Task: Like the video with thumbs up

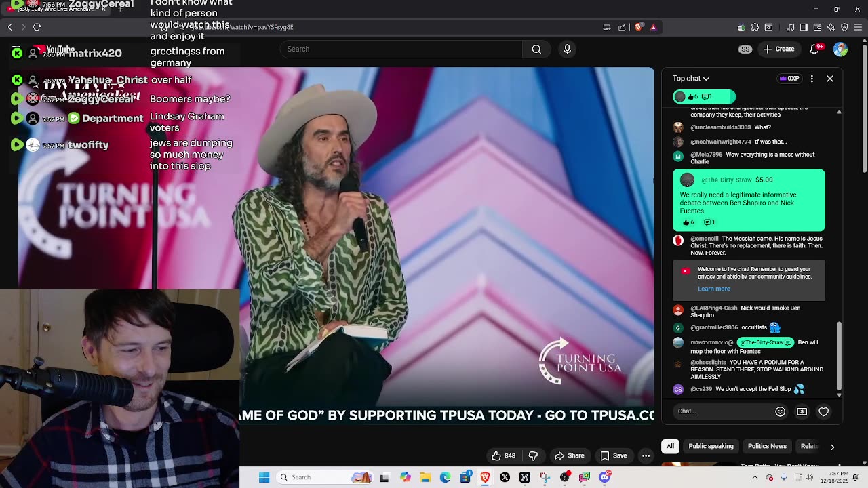Action: tap(503, 455)
